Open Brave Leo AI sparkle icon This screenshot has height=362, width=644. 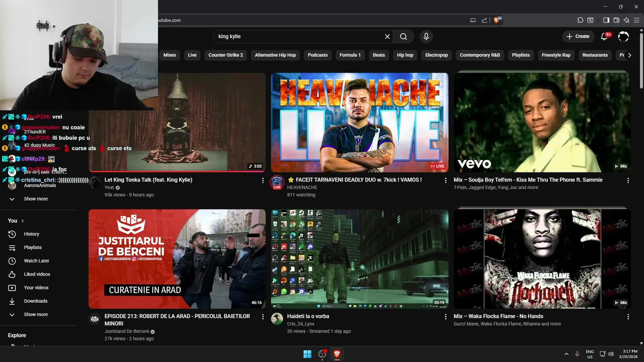pyautogui.click(x=626, y=20)
